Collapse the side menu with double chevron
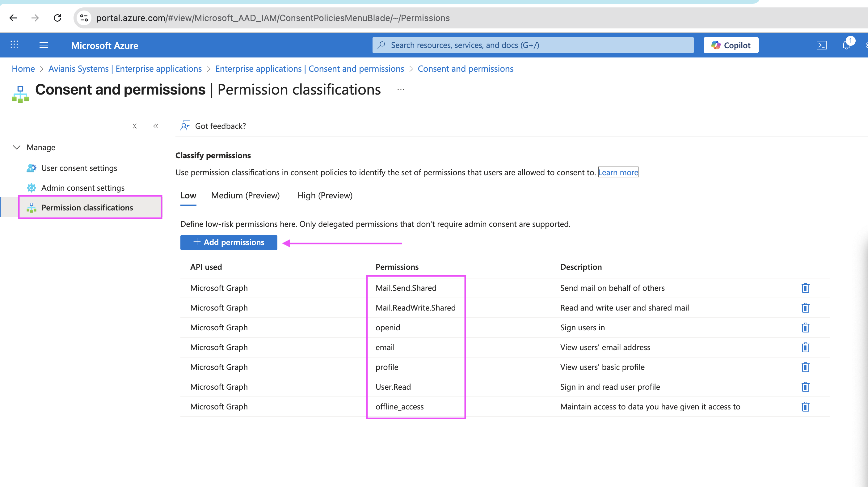The image size is (868, 487). (156, 126)
